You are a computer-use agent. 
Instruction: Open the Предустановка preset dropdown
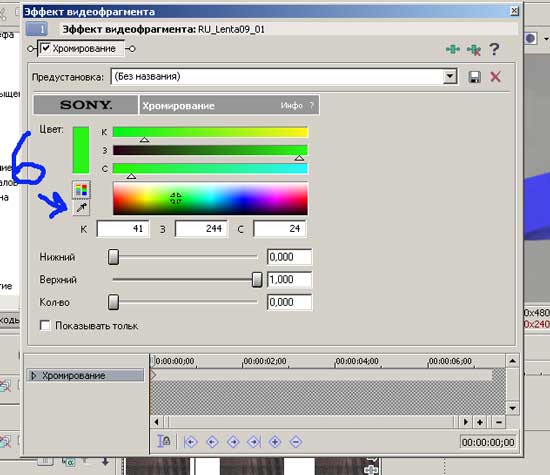point(450,76)
